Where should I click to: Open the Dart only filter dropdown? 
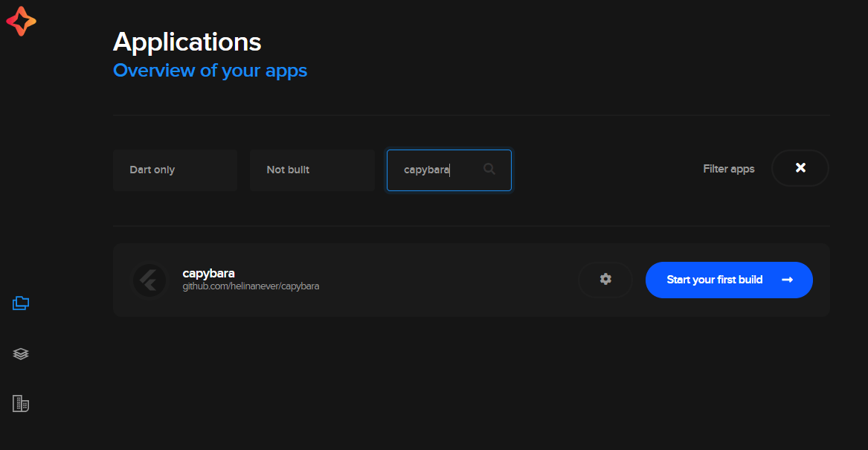pos(175,170)
